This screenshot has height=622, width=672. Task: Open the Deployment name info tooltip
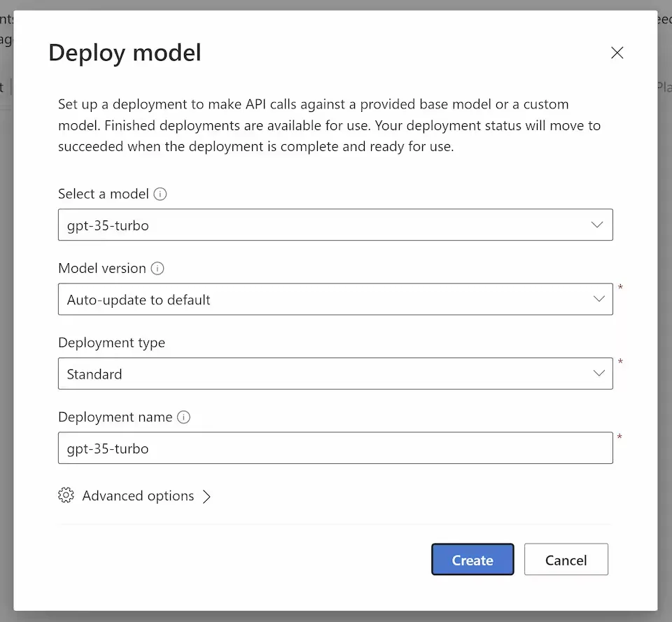pyautogui.click(x=183, y=417)
